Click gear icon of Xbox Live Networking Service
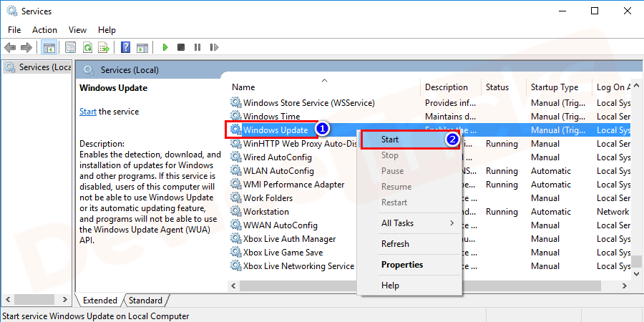 pyautogui.click(x=235, y=265)
